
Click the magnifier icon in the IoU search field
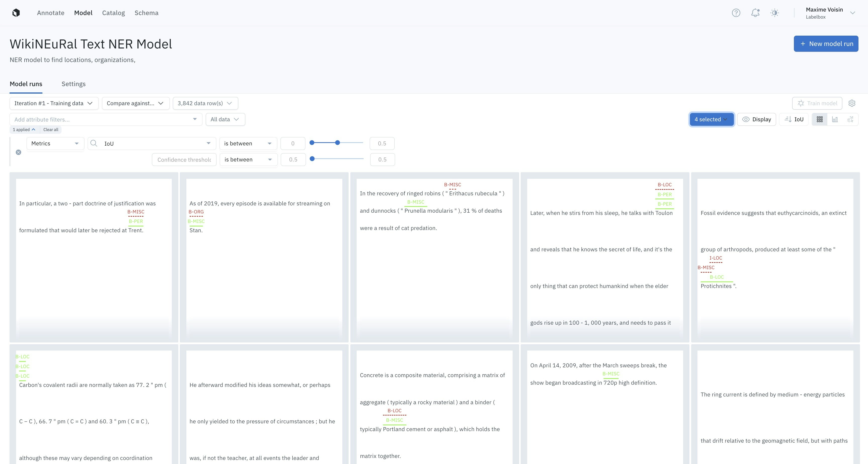coord(94,143)
